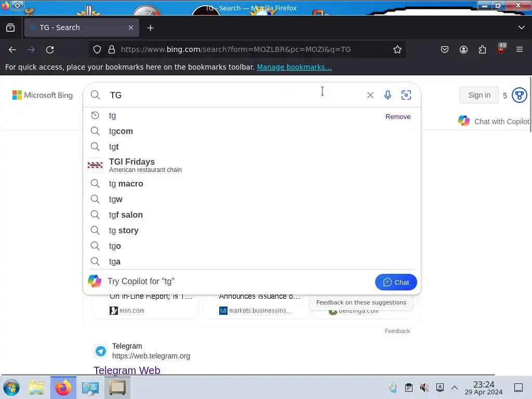The image size is (532, 399).
Task: Save page to Pocket
Action: click(445, 49)
